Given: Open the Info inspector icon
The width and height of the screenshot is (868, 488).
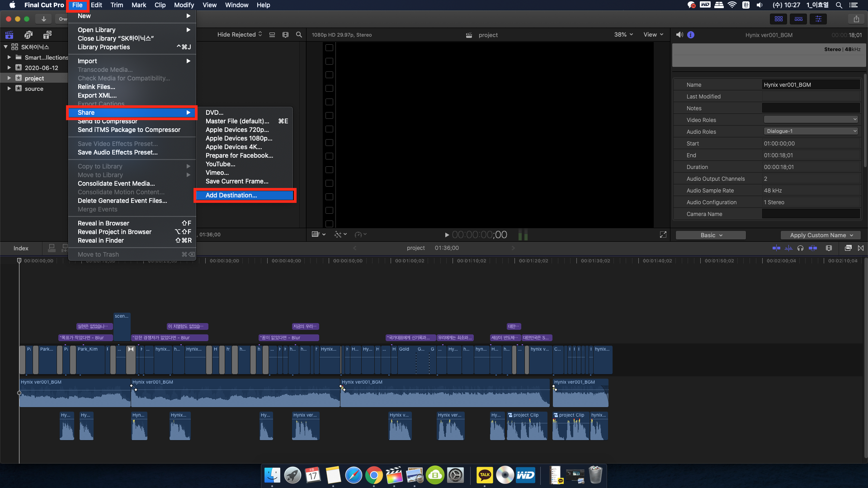Looking at the screenshot, I should [691, 35].
